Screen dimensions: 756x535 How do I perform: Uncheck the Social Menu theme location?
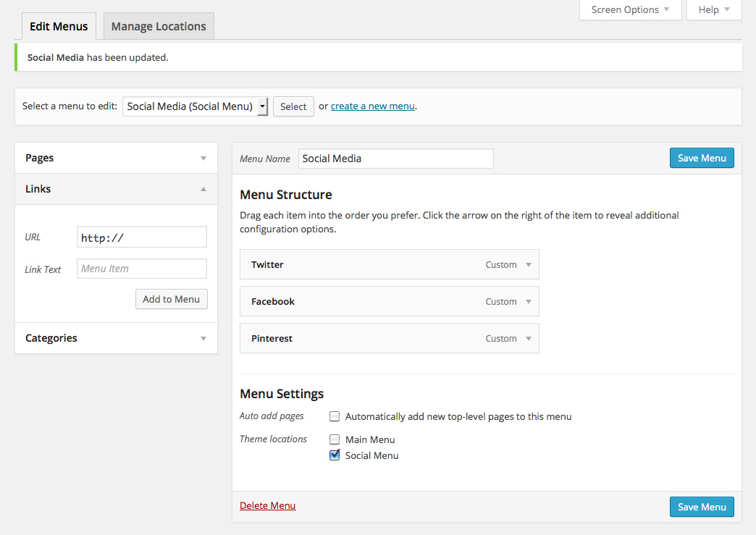pyautogui.click(x=335, y=455)
